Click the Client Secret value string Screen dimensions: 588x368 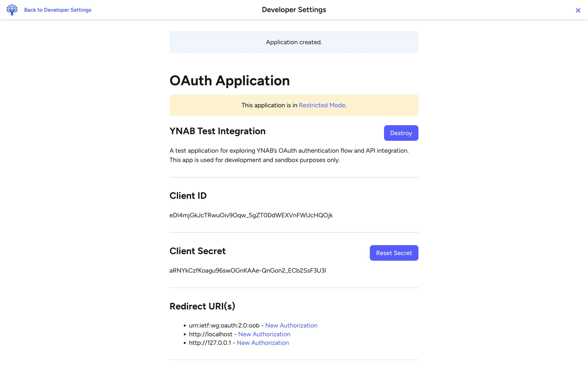pyautogui.click(x=247, y=270)
